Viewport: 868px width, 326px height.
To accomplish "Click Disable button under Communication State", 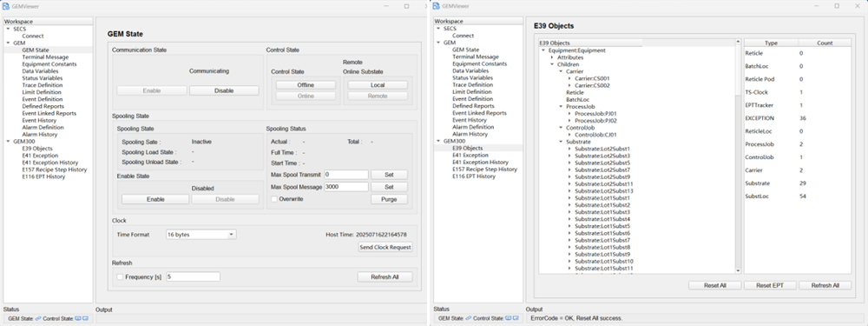I will [x=224, y=90].
